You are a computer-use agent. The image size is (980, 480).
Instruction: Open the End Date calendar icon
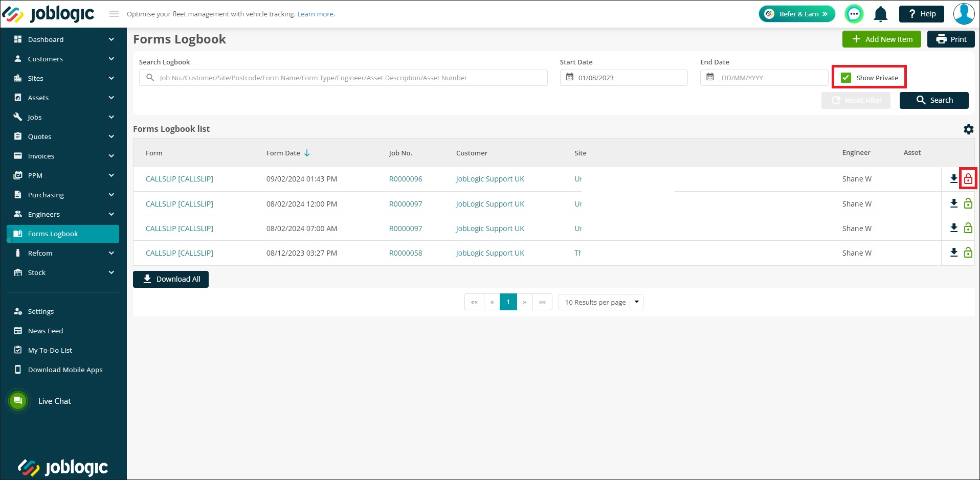click(x=709, y=77)
